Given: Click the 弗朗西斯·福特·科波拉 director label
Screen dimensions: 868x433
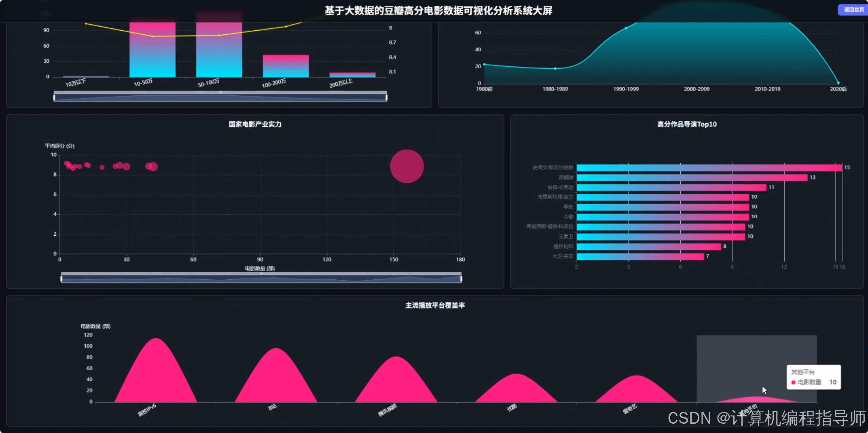Looking at the screenshot, I should pos(550,226).
